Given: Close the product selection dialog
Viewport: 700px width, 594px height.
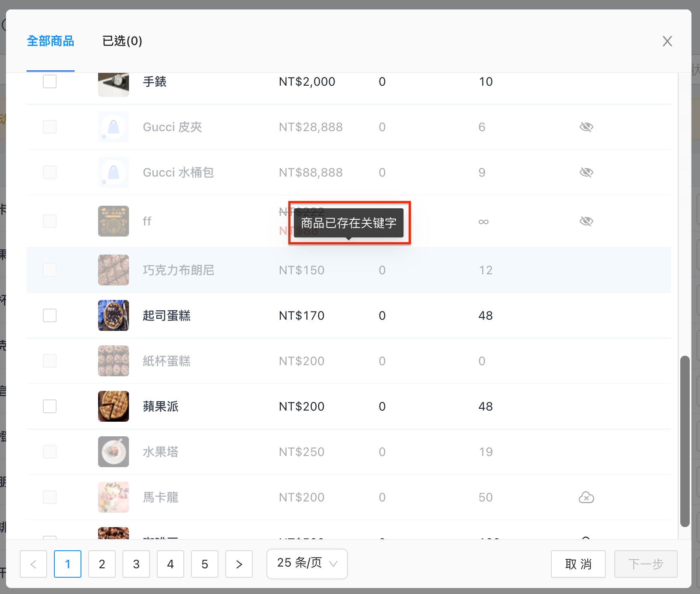Looking at the screenshot, I should tap(667, 41).
